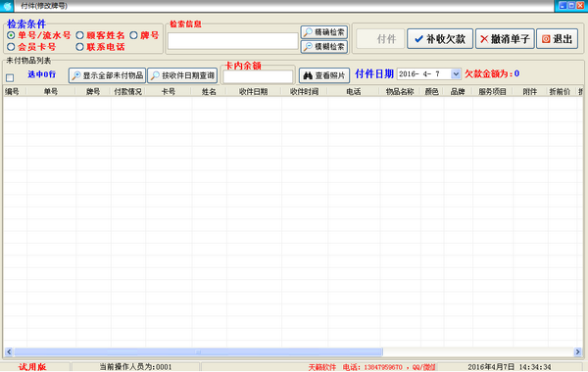The width and height of the screenshot is (588, 372).
Task: Click 按收件日期查询 search button
Action: pos(182,75)
